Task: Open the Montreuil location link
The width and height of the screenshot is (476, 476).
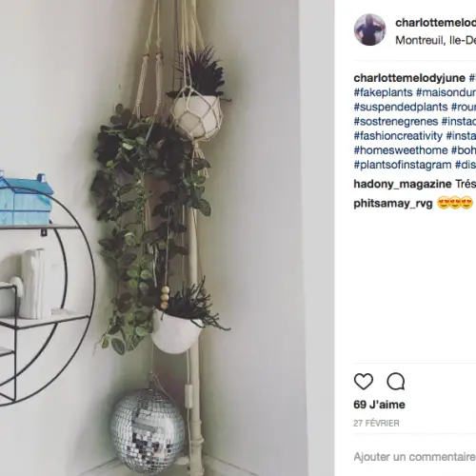Action: 435,40
